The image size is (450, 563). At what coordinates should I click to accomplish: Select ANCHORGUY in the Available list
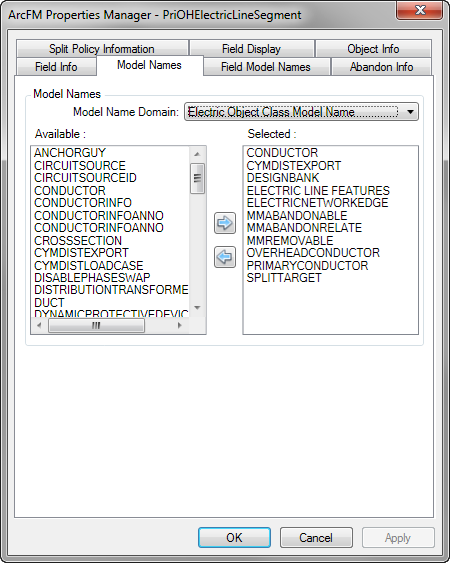pos(70,153)
